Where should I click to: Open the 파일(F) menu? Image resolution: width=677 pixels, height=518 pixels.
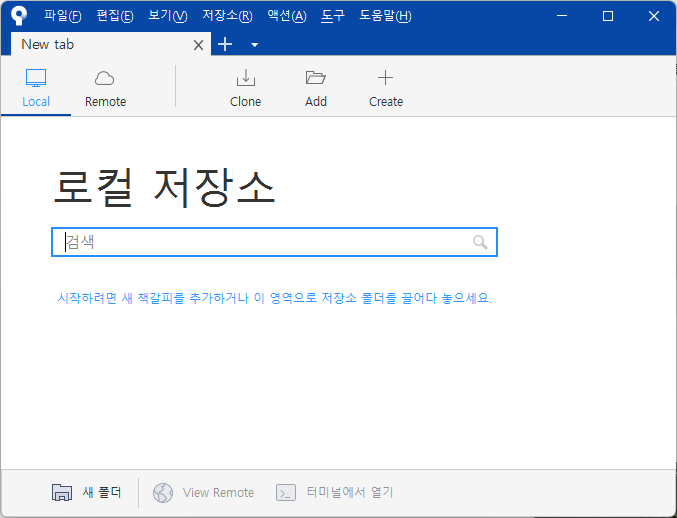tap(63, 16)
